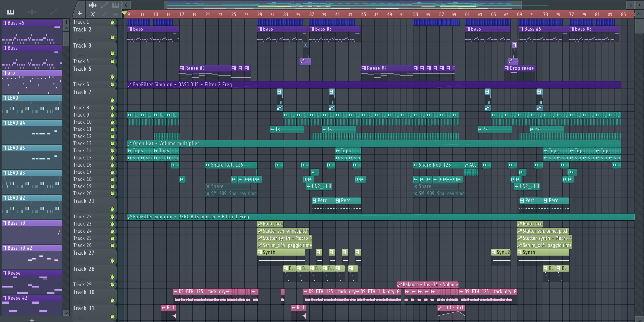Click the stretch arrows icon in playlist header

click(116, 14)
